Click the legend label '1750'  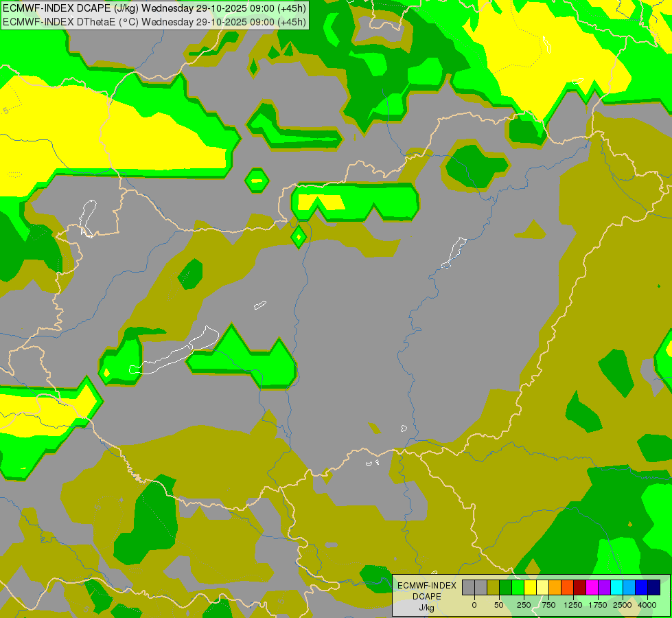(598, 605)
